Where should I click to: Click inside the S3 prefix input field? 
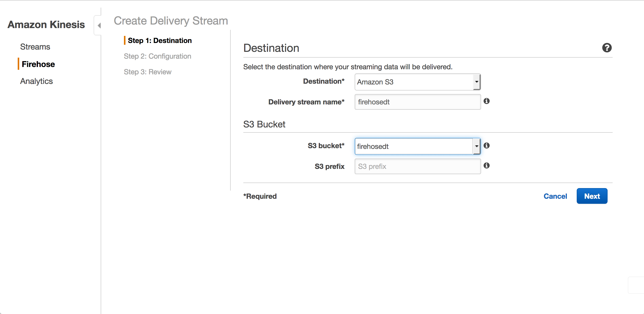(417, 166)
